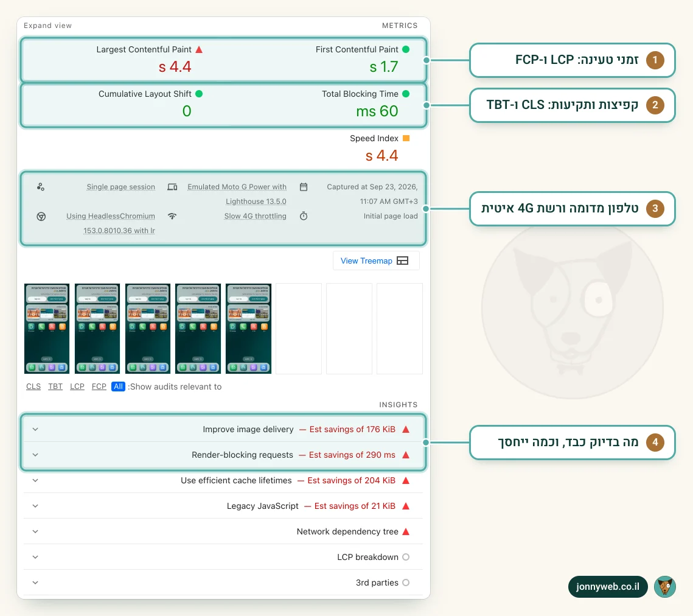Image resolution: width=693 pixels, height=616 pixels.
Task: Click the 'Network dependency tree' label
Action: 347,531
